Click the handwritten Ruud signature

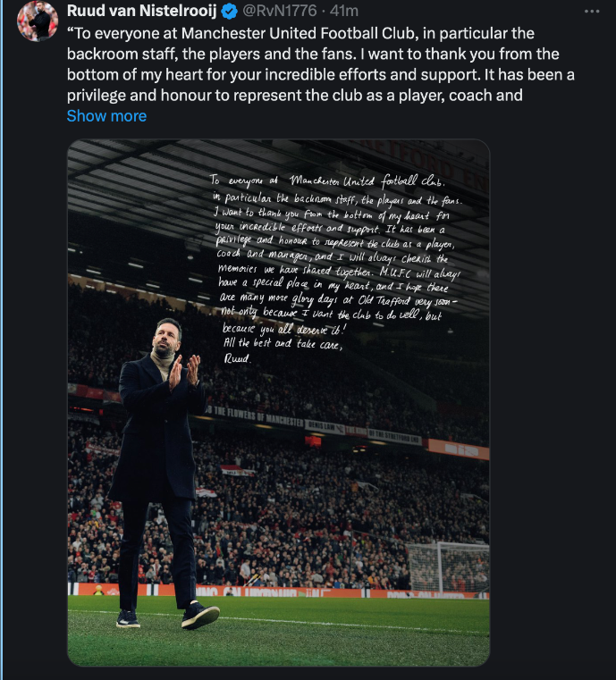[237, 357]
